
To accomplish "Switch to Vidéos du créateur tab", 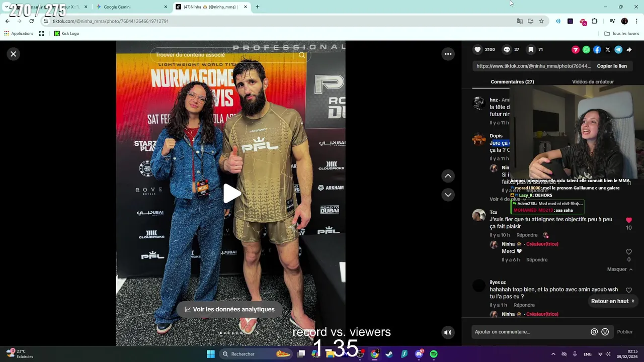I will (x=593, y=81).
